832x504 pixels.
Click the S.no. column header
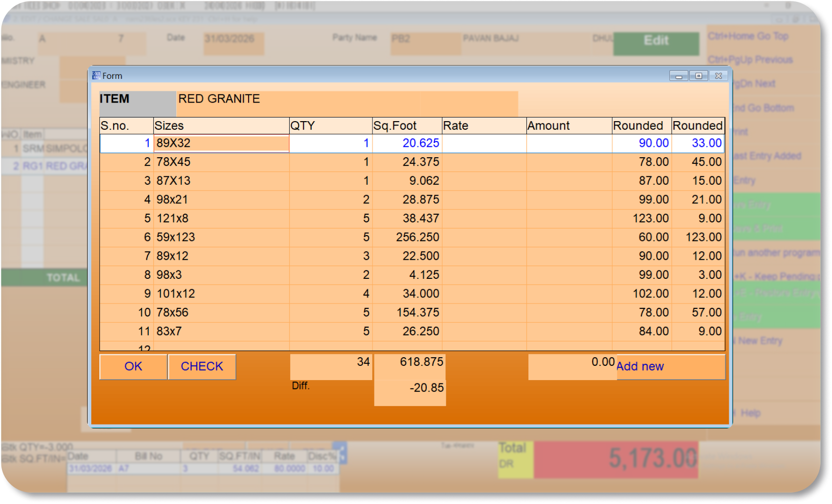126,125
